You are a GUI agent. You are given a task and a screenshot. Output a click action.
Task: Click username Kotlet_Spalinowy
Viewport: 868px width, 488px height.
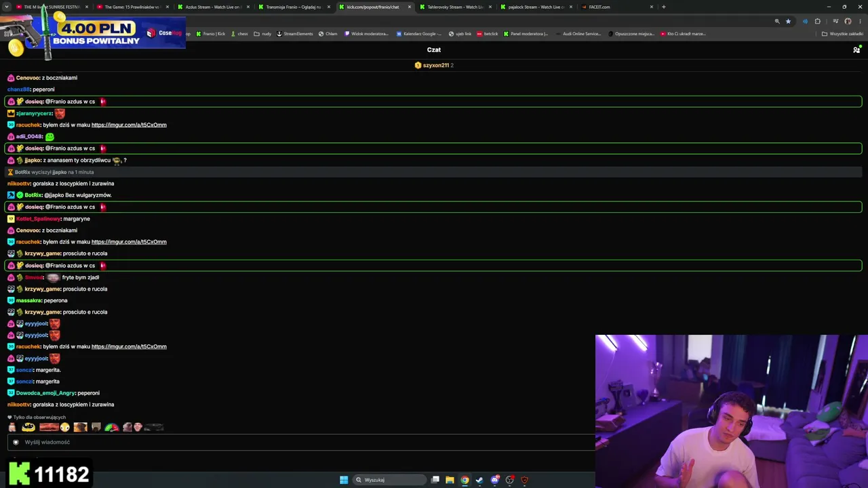[39, 219]
